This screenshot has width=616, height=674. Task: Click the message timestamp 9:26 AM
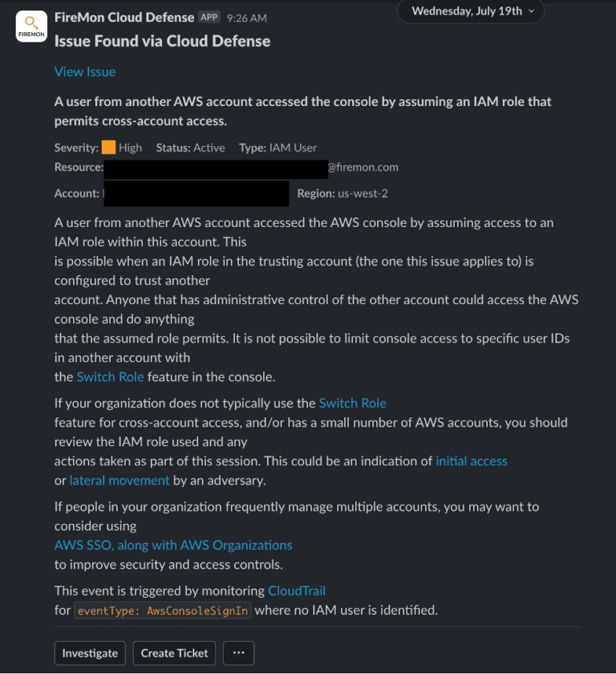point(243,17)
